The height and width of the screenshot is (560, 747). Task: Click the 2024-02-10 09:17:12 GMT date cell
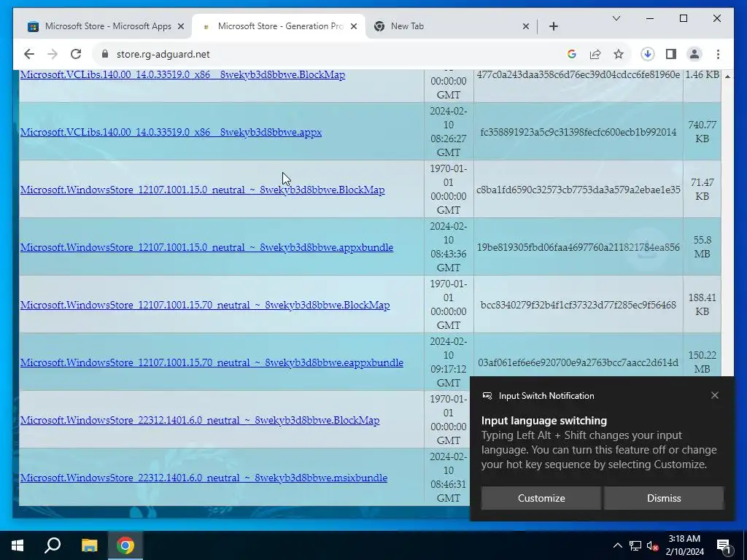pyautogui.click(x=449, y=362)
